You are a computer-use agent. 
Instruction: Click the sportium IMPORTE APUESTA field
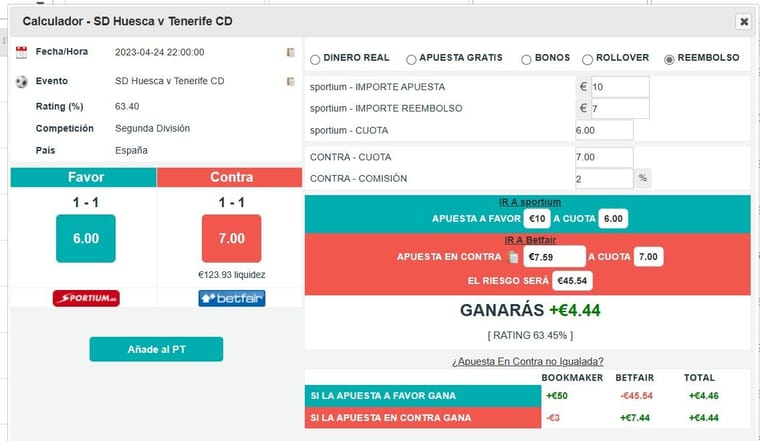pyautogui.click(x=620, y=87)
